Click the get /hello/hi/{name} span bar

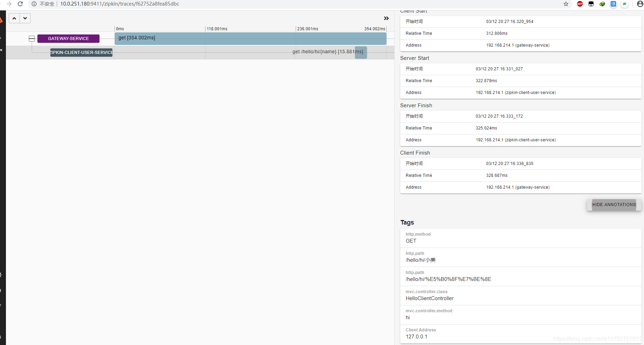(x=361, y=52)
